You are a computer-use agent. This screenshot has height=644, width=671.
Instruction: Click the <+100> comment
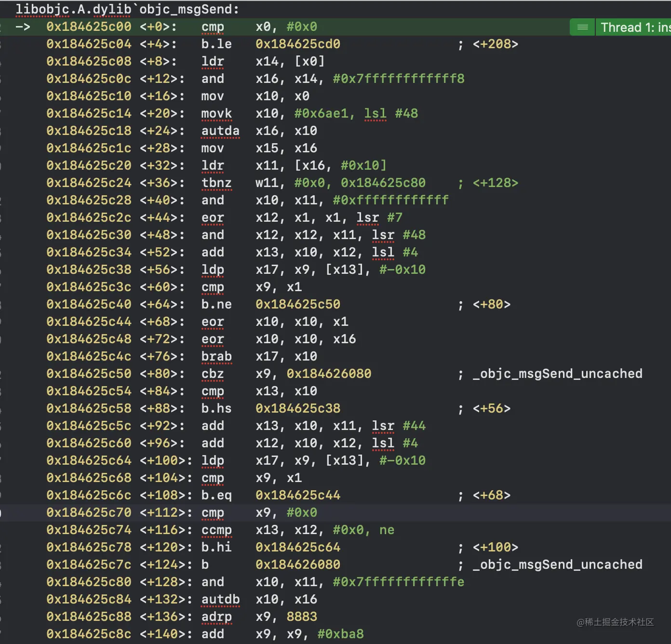tap(495, 548)
